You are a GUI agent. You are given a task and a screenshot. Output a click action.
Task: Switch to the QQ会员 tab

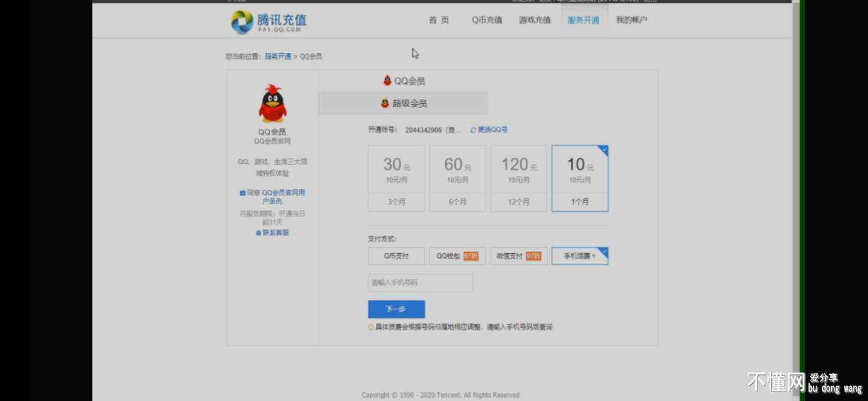[404, 81]
